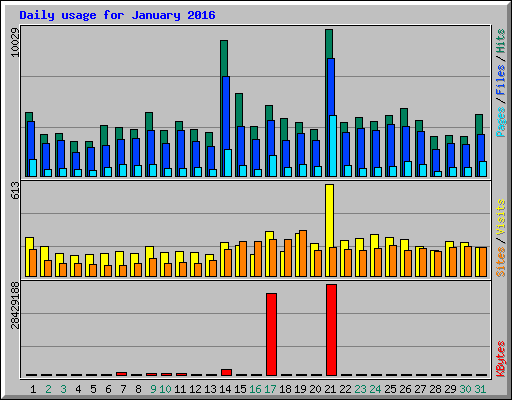Image resolution: width=512 pixels, height=400 pixels.
Task: Click the tall red KBytes bar for day 21
Action: click(x=331, y=330)
